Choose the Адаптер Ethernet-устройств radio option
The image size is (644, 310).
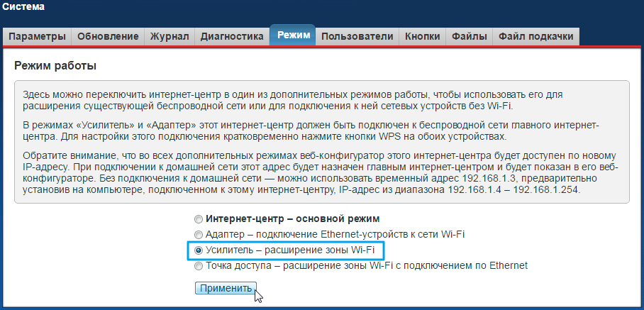pos(199,234)
